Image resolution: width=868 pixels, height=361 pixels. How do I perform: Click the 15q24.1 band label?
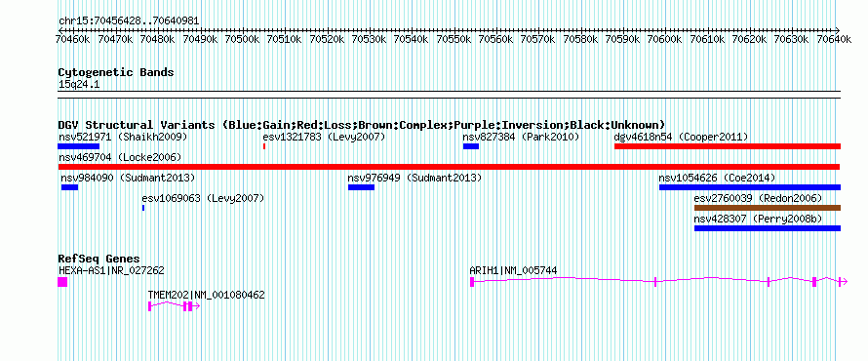coord(79,85)
